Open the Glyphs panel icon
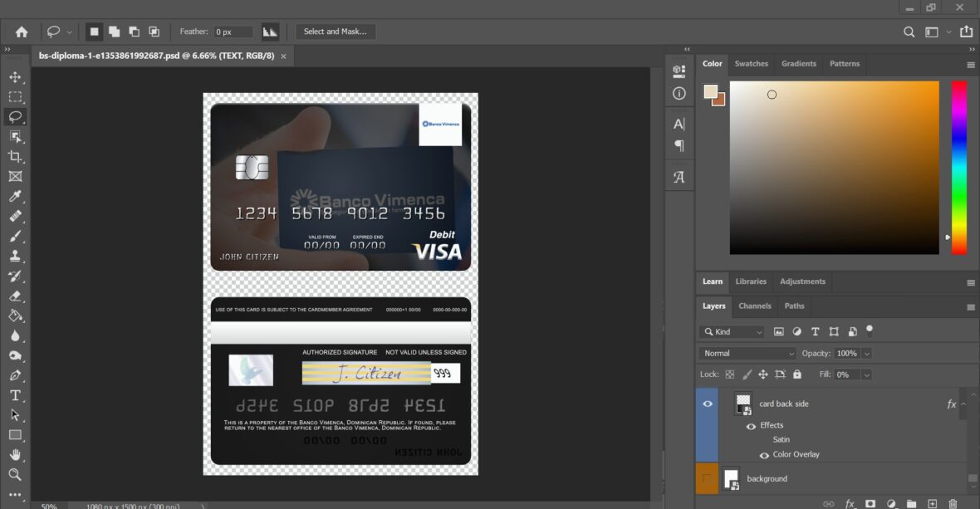980x509 pixels. pyautogui.click(x=679, y=177)
